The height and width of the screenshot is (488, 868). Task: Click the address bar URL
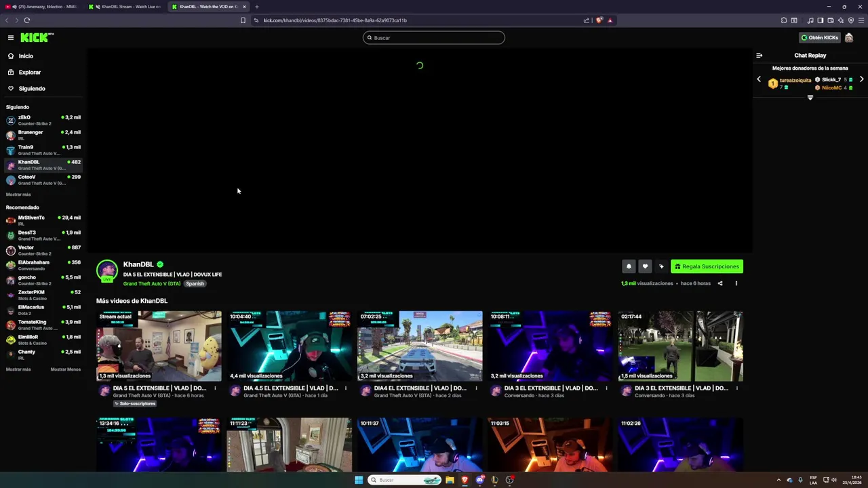point(335,20)
